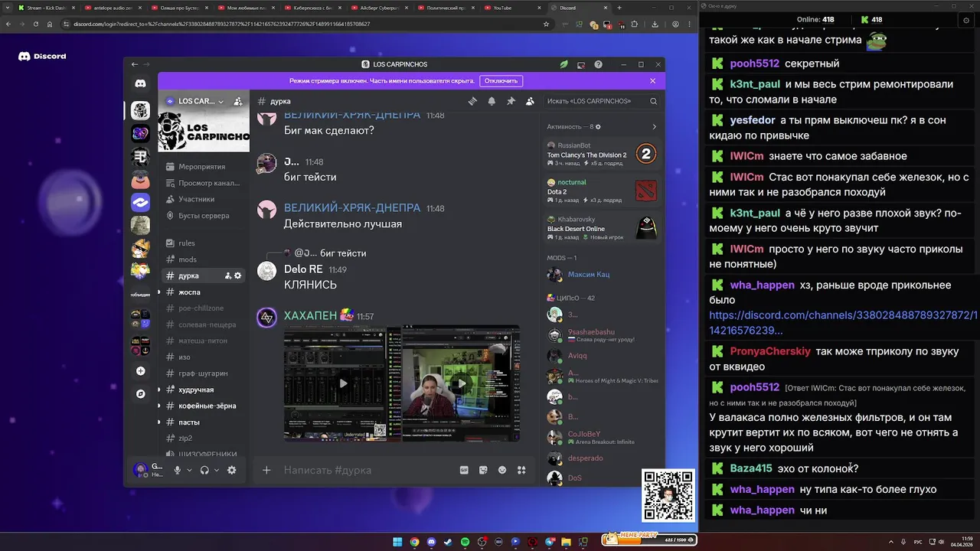The height and width of the screenshot is (551, 980).
Task: Open Tom Clancy's The Division 2 activity card
Action: point(601,154)
